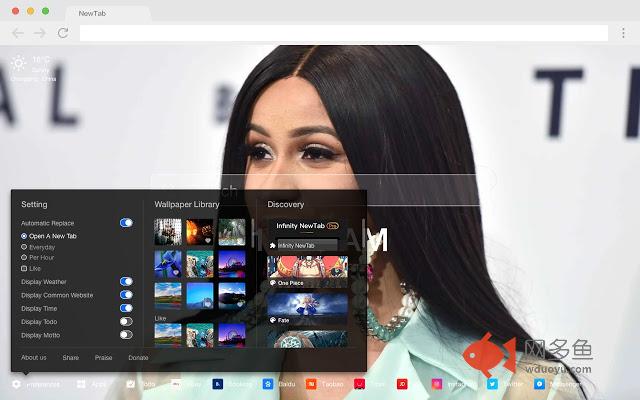
Task: Select the Everyday radio option
Action: coord(24,247)
